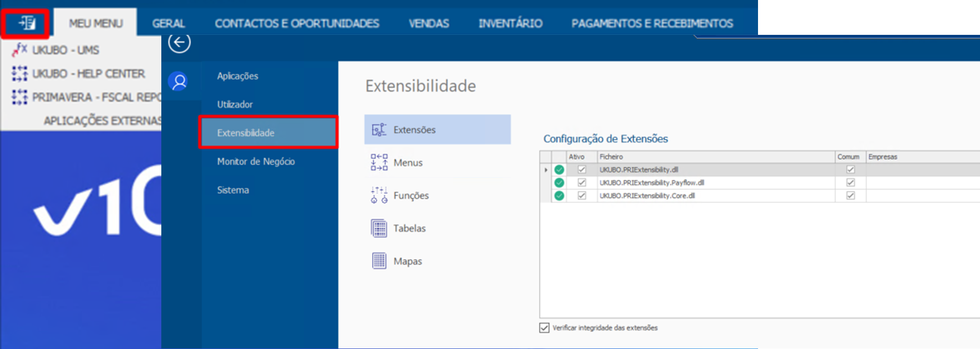Open Monitor de Negócio in side menu

pos(256,162)
